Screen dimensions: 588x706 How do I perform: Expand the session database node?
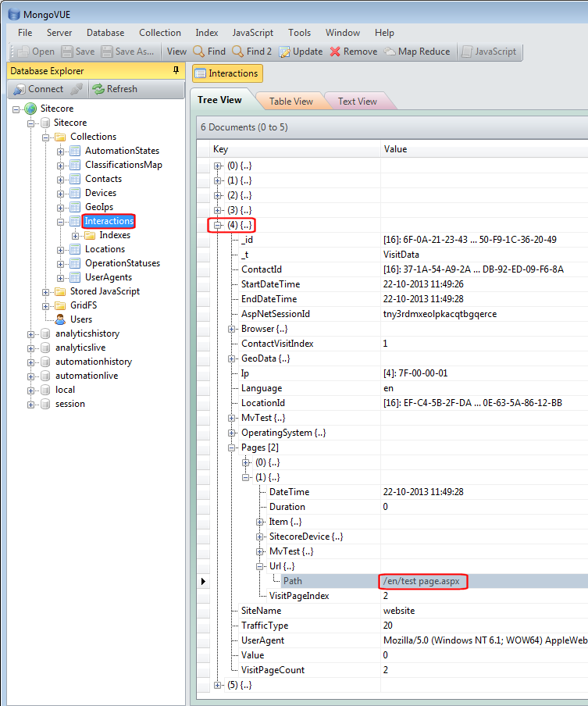point(30,405)
